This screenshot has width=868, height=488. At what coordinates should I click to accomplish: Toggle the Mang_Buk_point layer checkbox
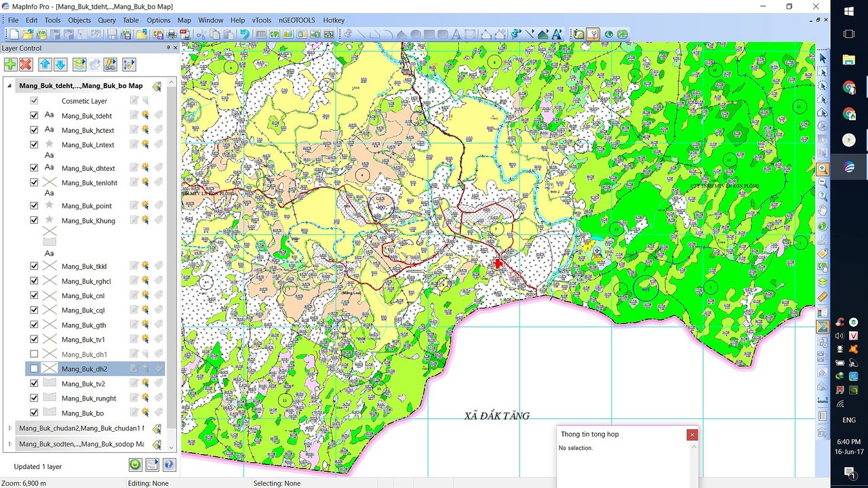[34, 205]
